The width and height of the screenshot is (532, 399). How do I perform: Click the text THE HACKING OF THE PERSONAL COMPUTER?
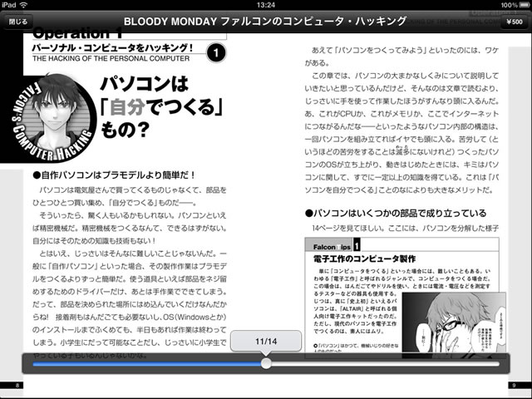point(111,58)
